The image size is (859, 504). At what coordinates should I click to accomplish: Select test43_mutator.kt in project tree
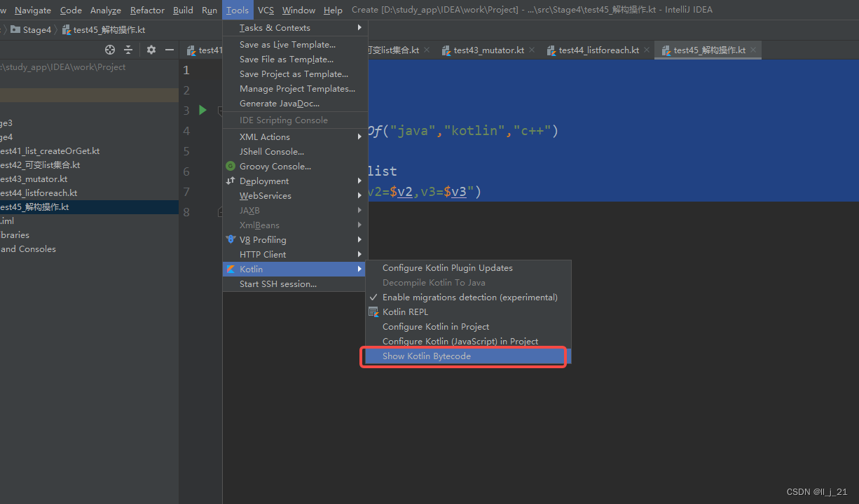34,179
